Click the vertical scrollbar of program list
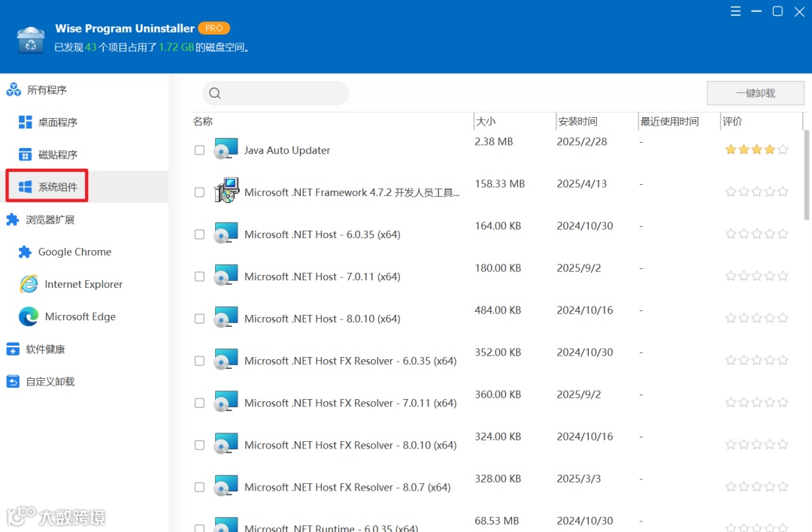Viewport: 812px width, 532px height. coord(806,175)
